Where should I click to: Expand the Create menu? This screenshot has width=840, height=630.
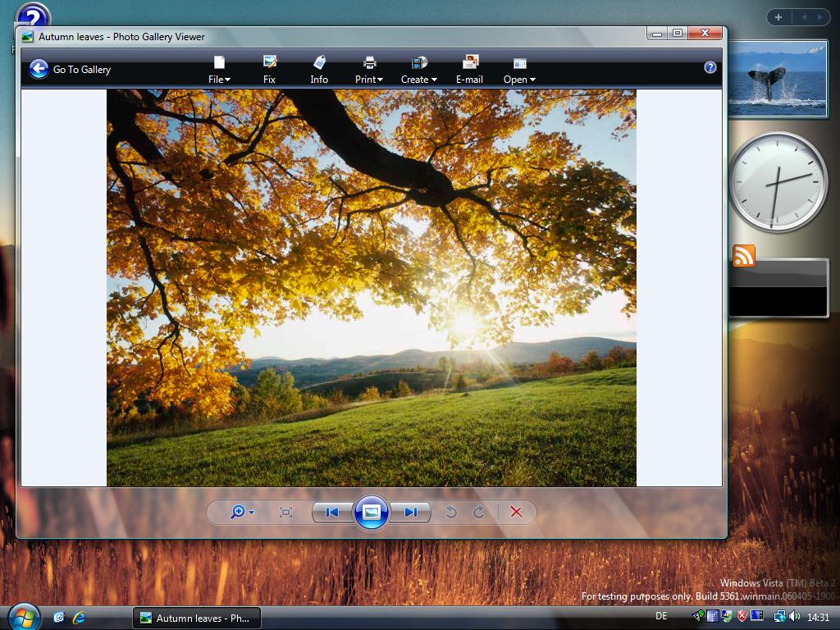[x=418, y=71]
